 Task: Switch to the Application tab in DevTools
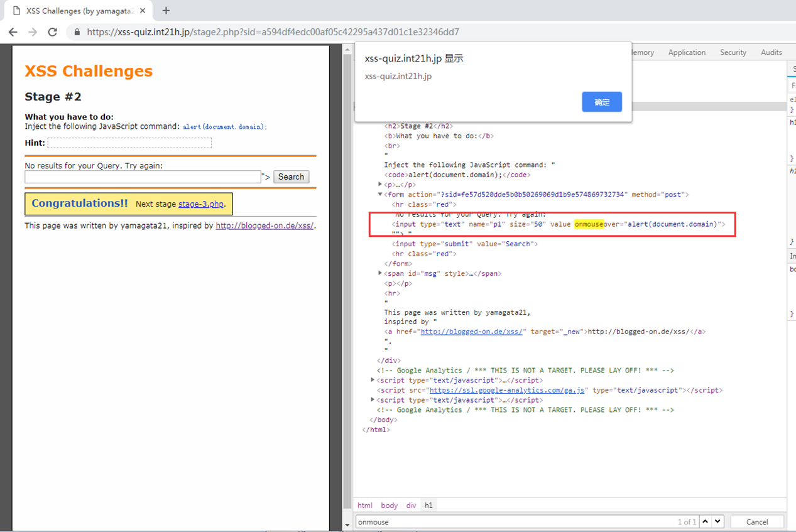click(687, 53)
